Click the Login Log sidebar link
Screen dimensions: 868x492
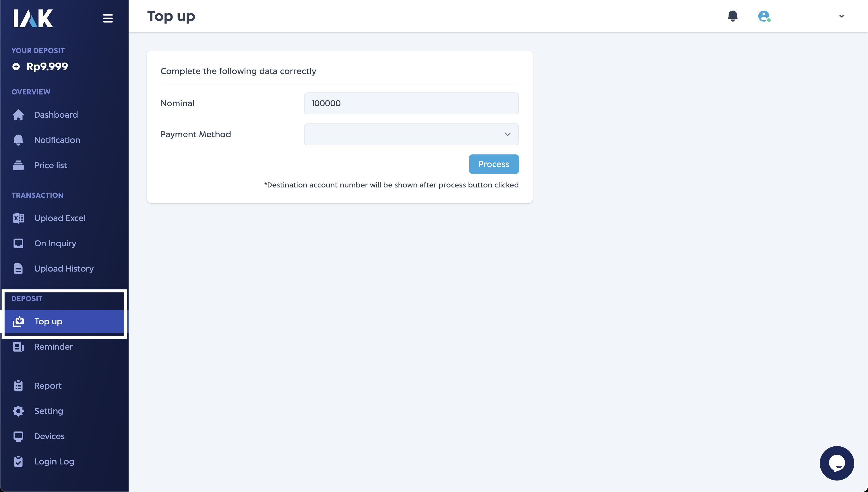click(x=54, y=462)
